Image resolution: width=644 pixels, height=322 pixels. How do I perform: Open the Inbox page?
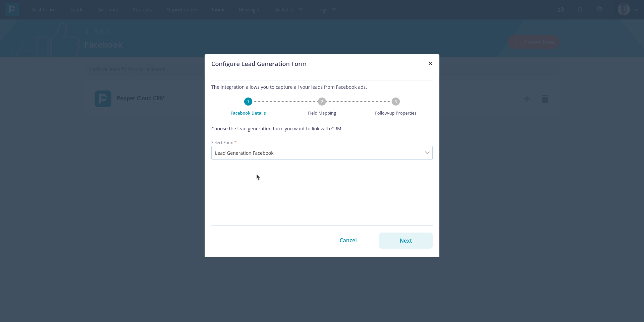[218, 10]
